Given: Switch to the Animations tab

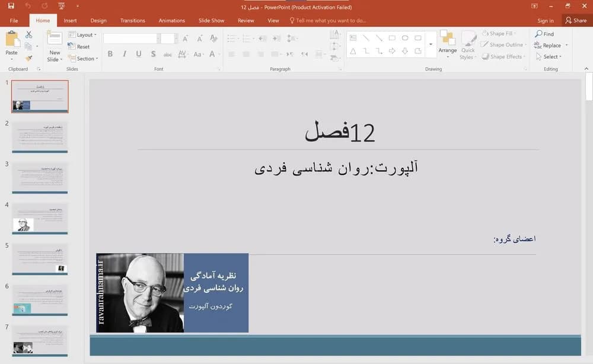Looking at the screenshot, I should (172, 20).
